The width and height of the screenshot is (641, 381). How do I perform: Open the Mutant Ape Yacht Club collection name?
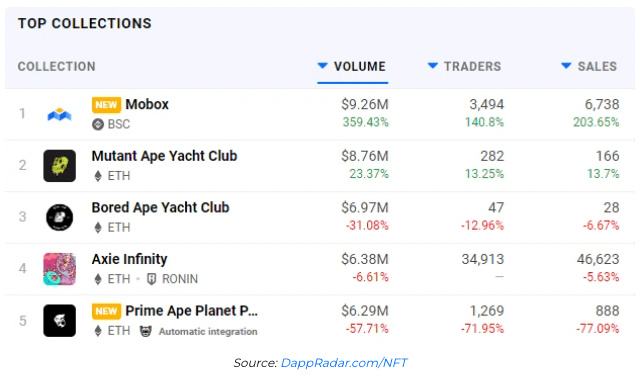[x=164, y=156]
